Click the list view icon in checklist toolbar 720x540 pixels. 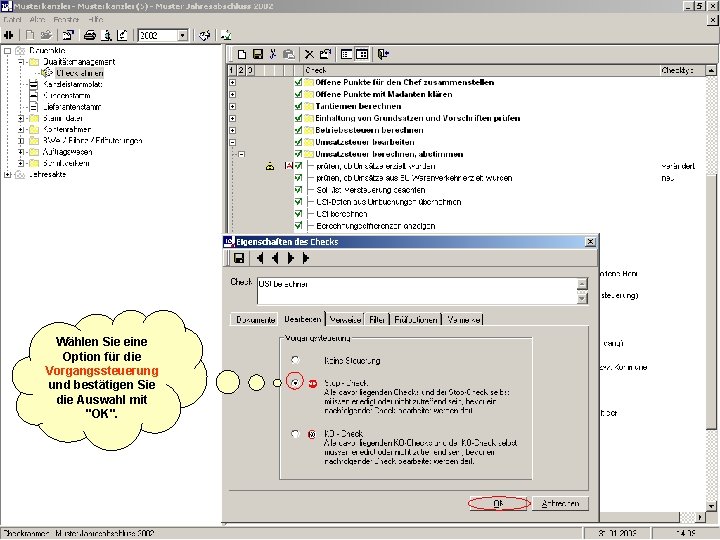(x=347, y=54)
